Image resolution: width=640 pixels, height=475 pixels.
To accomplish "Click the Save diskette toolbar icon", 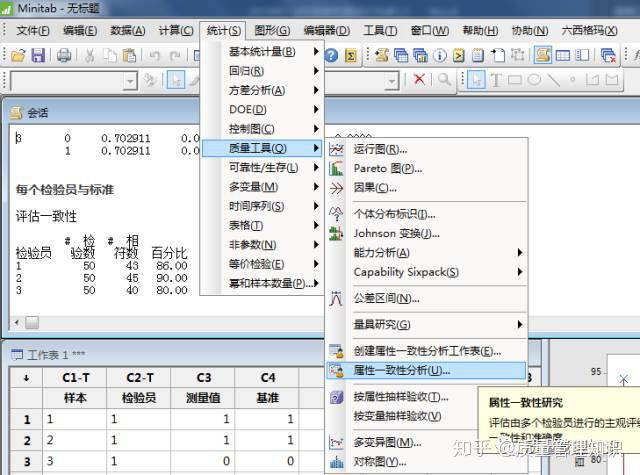I will point(38,55).
